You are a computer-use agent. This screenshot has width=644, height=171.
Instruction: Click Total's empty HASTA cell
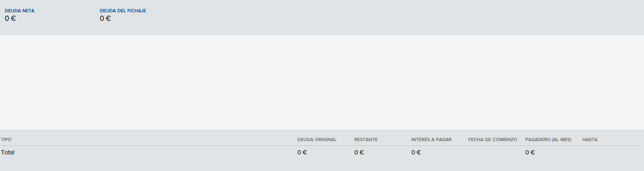(611, 153)
